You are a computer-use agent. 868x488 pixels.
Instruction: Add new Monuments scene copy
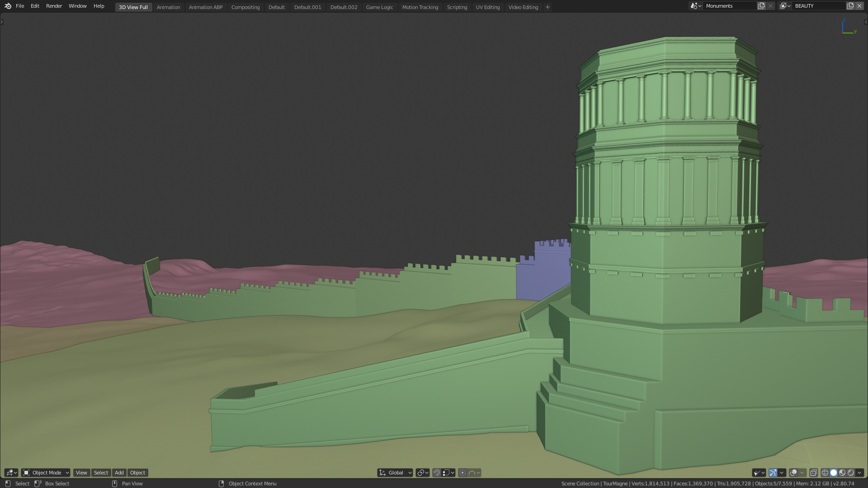point(762,6)
